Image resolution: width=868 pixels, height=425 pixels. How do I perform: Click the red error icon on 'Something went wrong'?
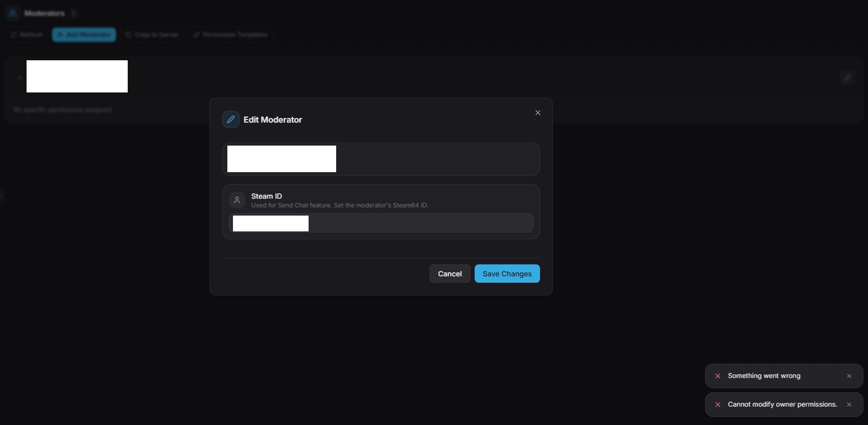coord(718,376)
